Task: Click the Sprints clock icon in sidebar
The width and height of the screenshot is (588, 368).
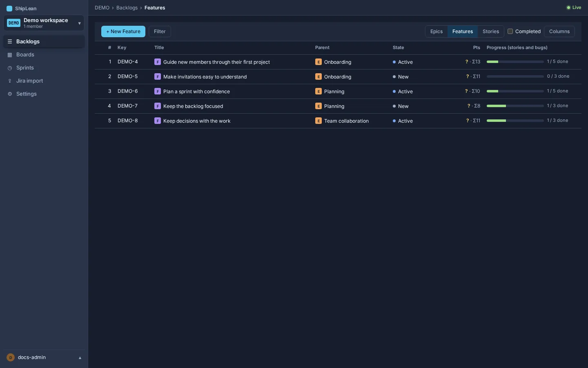Action: [10, 68]
